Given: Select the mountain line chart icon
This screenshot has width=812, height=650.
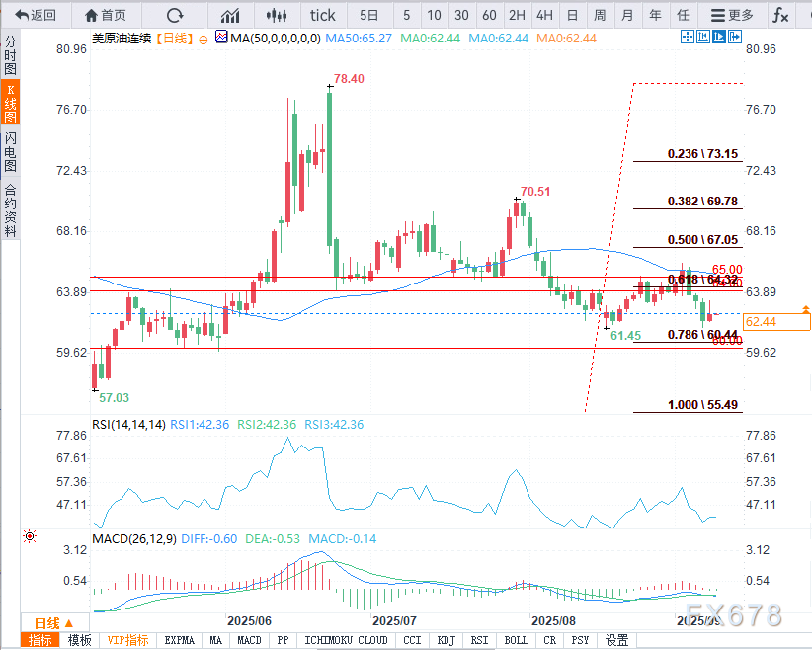Looking at the screenshot, I should click(231, 15).
